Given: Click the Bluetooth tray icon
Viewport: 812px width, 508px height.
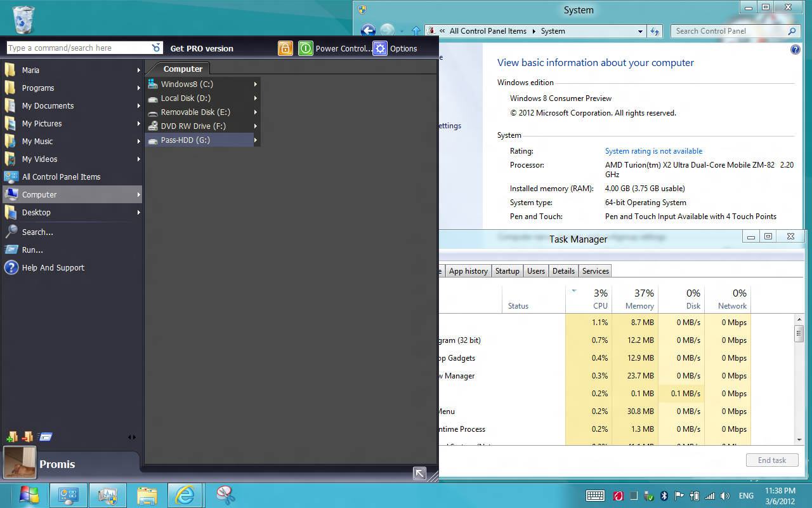Looking at the screenshot, I should pyautogui.click(x=664, y=496).
